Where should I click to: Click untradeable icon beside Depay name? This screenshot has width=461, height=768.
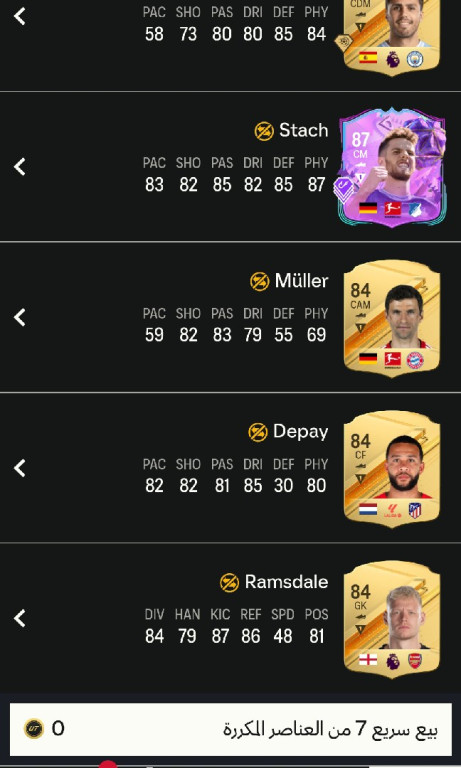258,432
